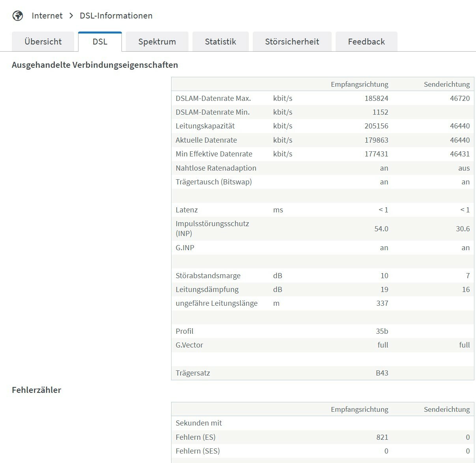Select Leitungsdämpfung value 19
Image resolution: width=476 pixels, height=463 pixels.
point(384,290)
